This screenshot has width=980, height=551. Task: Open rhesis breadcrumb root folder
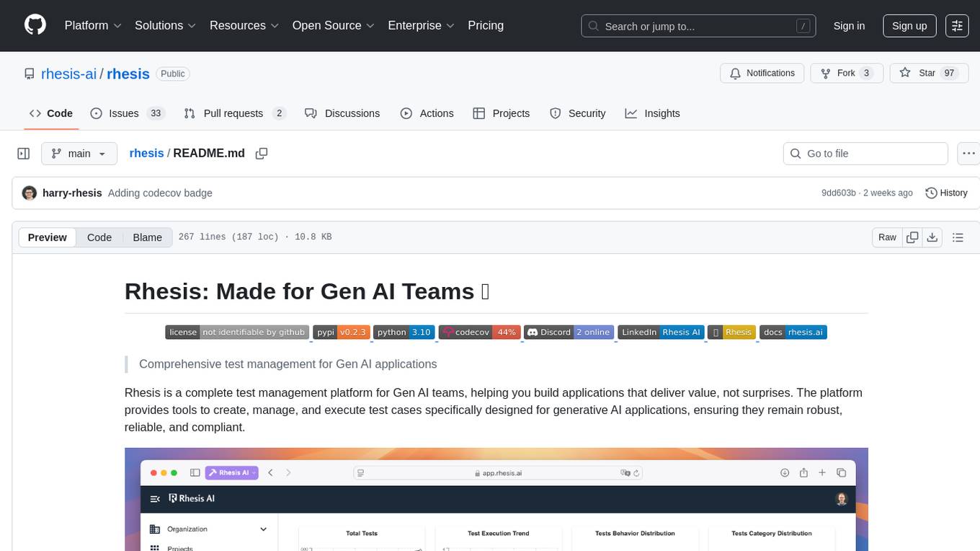click(x=146, y=153)
